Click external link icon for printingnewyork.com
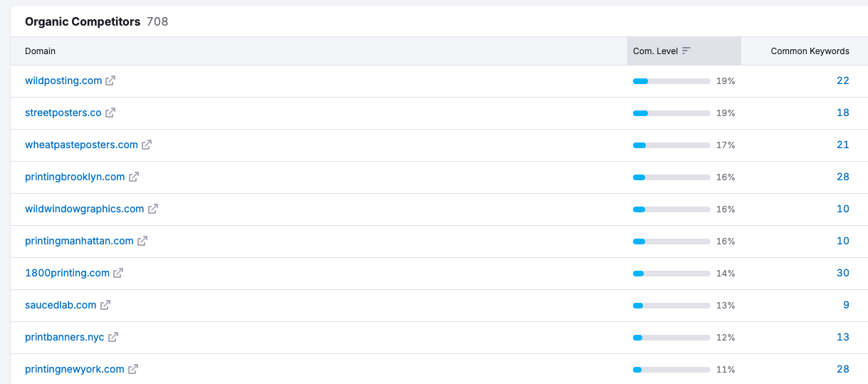 pyautogui.click(x=133, y=370)
